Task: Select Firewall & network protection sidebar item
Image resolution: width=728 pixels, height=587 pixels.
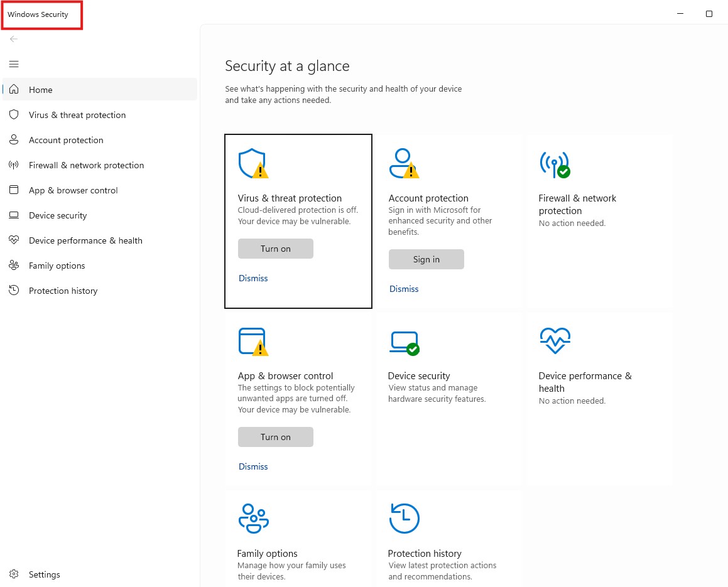Action: (86, 165)
